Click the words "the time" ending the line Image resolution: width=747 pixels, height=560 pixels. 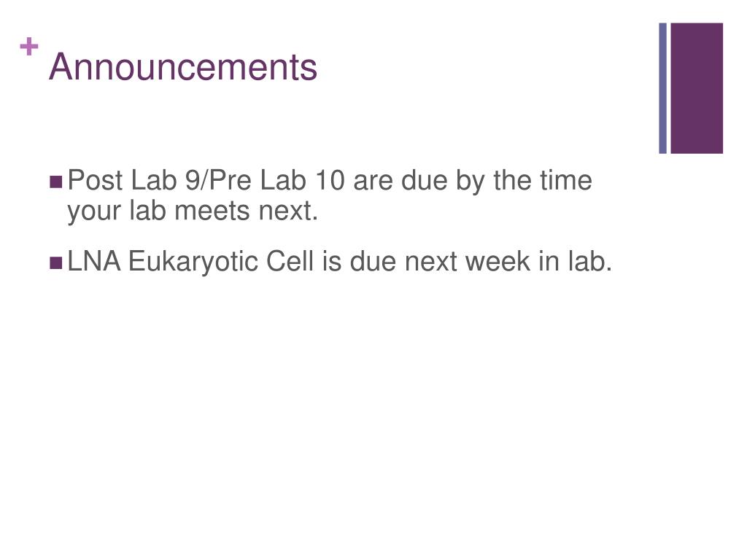543,181
